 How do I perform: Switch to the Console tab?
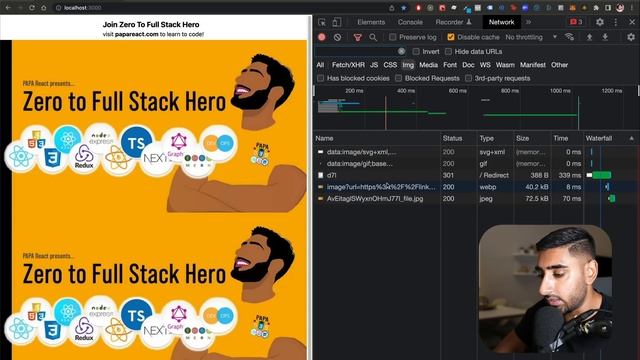click(410, 22)
